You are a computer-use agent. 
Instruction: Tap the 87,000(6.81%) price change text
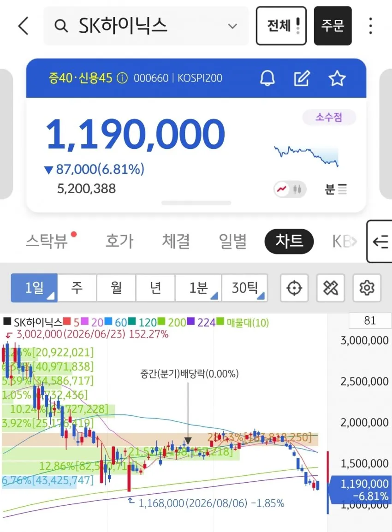coord(100,169)
